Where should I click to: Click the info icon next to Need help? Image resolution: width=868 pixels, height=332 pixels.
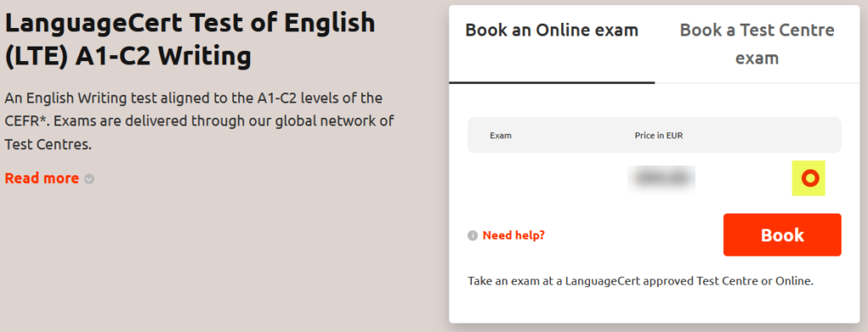472,235
